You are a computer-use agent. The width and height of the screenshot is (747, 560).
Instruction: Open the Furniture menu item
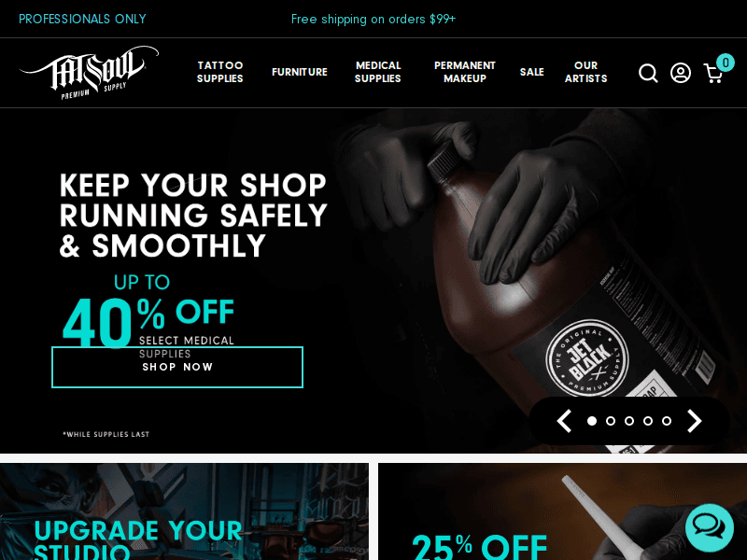click(x=300, y=72)
